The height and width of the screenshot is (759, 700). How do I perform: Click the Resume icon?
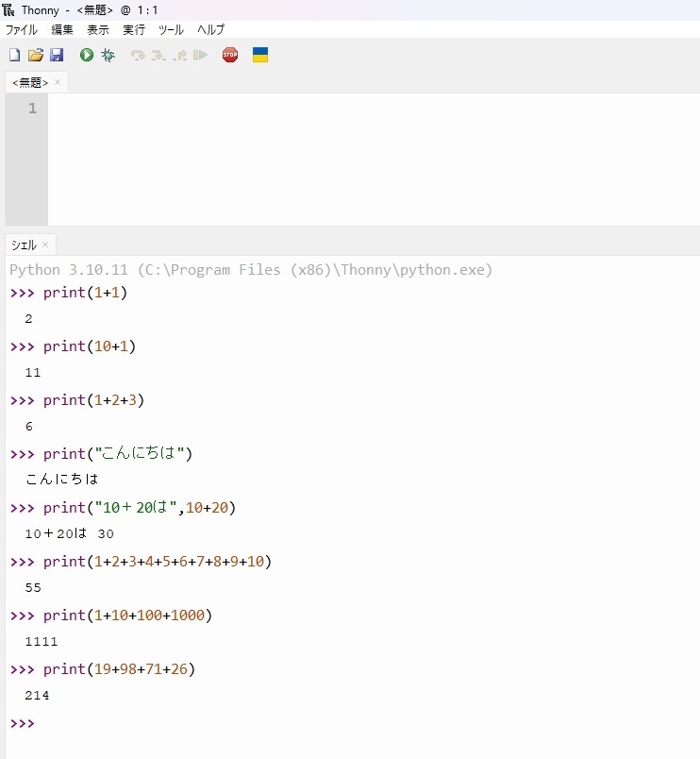[200, 55]
